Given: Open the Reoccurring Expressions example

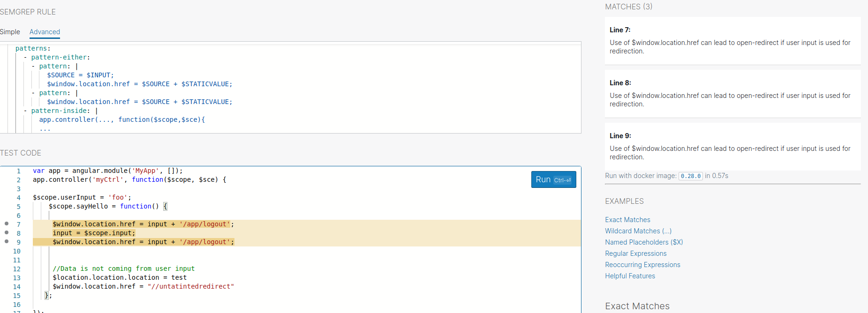Looking at the screenshot, I should pos(642,265).
